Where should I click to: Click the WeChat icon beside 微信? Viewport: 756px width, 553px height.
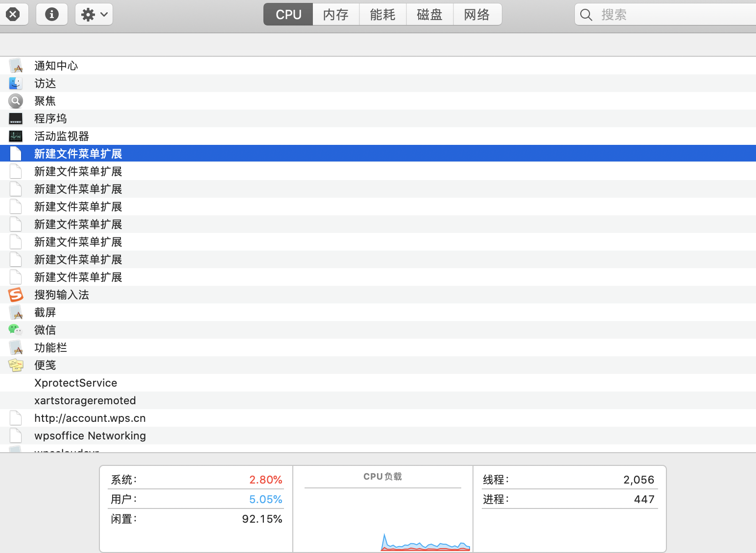pyautogui.click(x=16, y=330)
